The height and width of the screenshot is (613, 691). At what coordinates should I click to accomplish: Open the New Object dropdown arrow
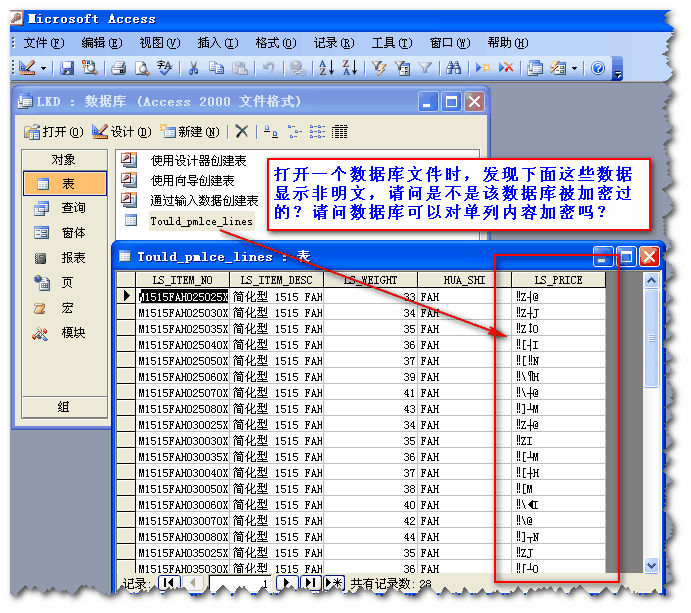pos(574,68)
